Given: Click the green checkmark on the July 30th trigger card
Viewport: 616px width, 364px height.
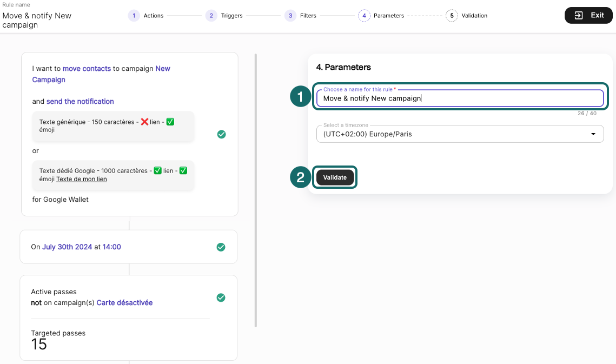Looking at the screenshot, I should click(221, 247).
